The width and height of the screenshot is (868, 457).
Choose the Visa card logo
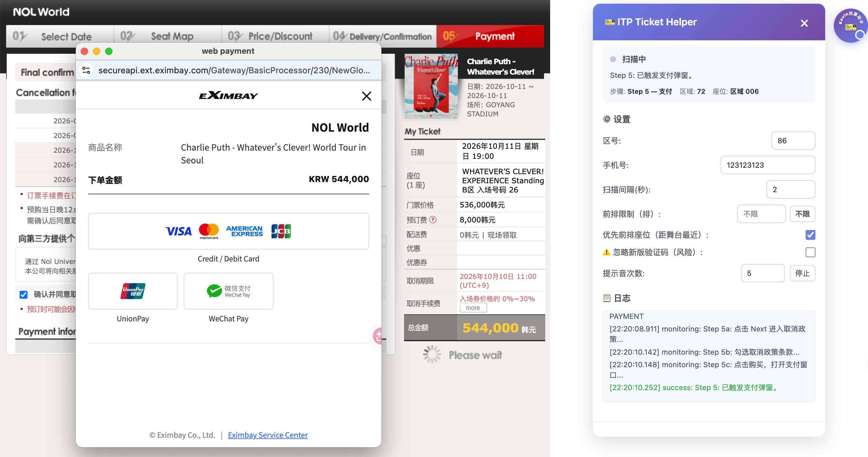[178, 231]
